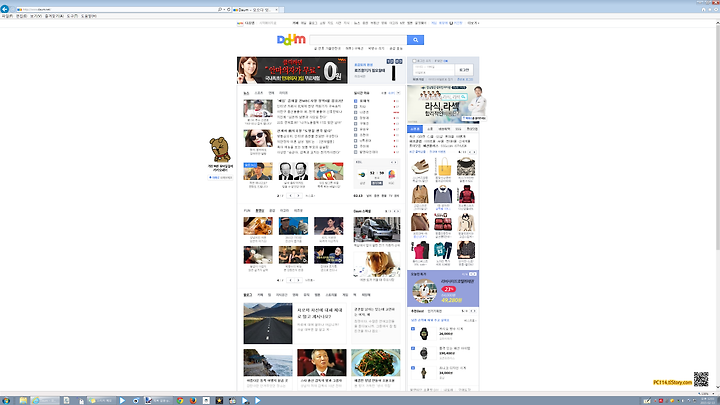Go to next page of the shopping items
Viewport: 720px width, 405px height.
(474, 152)
